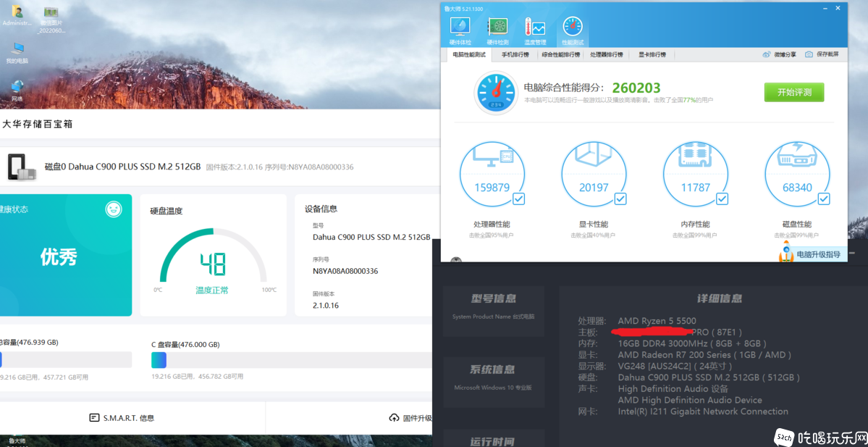This screenshot has width=868, height=447.
Task: Click the overall score 260203
Action: pos(636,88)
